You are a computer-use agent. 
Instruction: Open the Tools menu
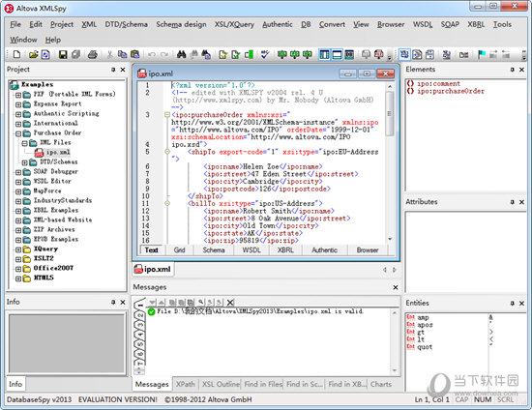point(502,24)
